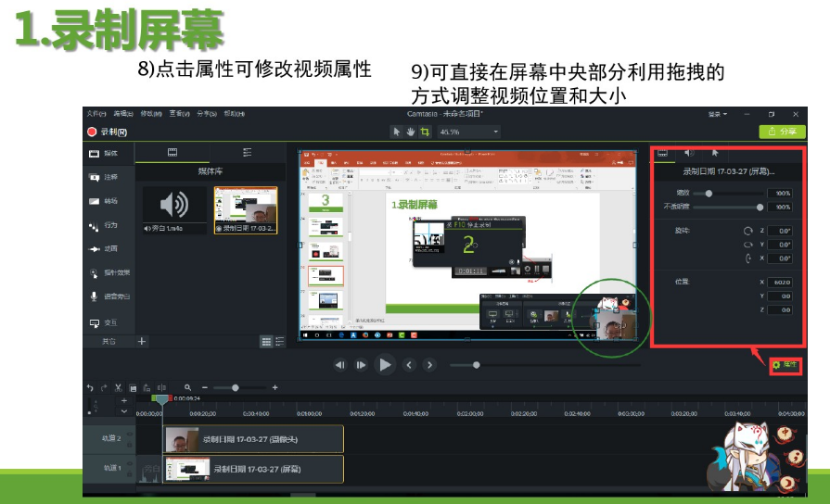
Task: Click the green Share button
Action: coord(782,132)
